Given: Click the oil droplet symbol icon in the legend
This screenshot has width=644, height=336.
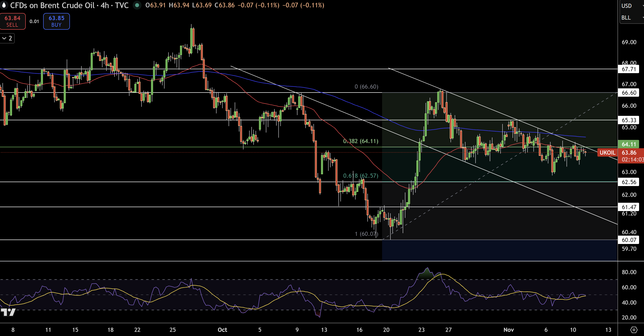Looking at the screenshot, I should (4, 5).
